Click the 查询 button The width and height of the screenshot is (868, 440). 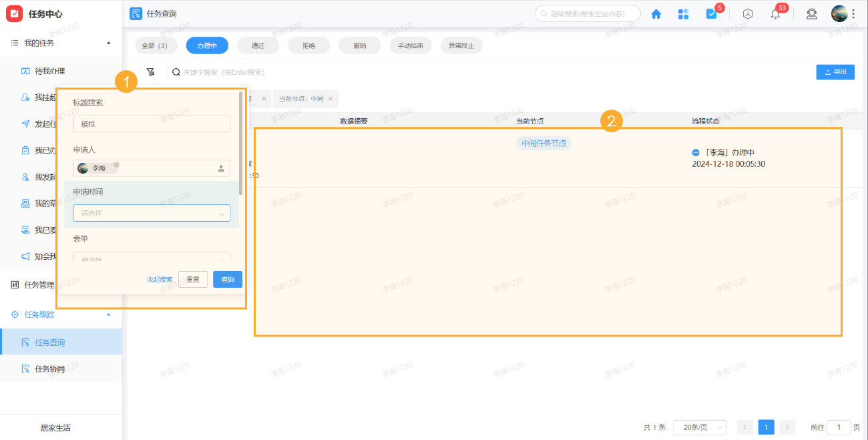228,280
